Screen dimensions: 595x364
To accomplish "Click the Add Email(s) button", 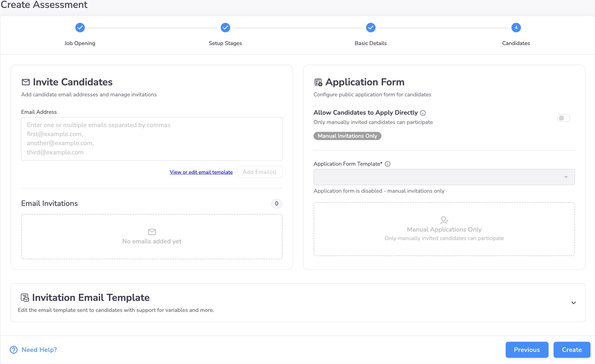I will (259, 172).
